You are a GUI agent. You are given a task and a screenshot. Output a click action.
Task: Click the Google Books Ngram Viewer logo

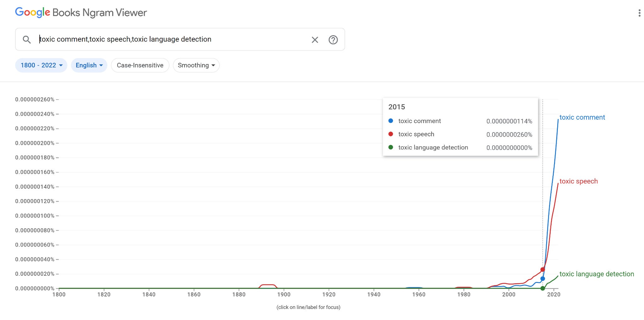click(x=81, y=13)
